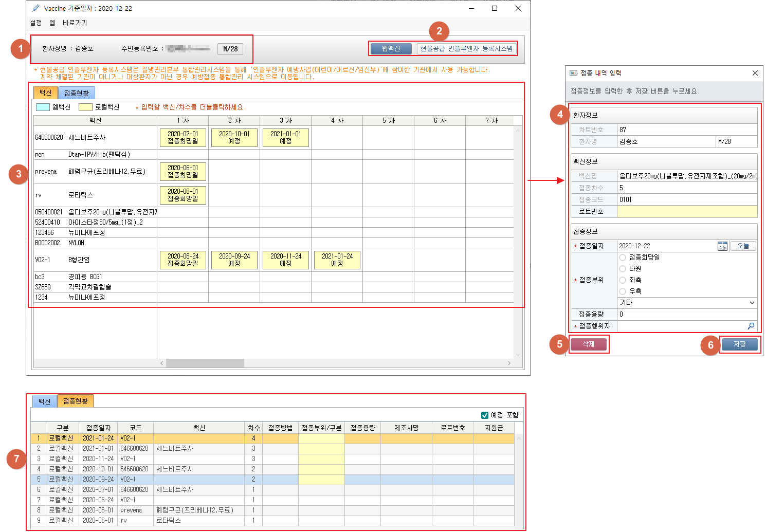Screen dimensions: 766x532
Task: Uncheck the 예정 포함 checkbox
Action: tap(484, 415)
